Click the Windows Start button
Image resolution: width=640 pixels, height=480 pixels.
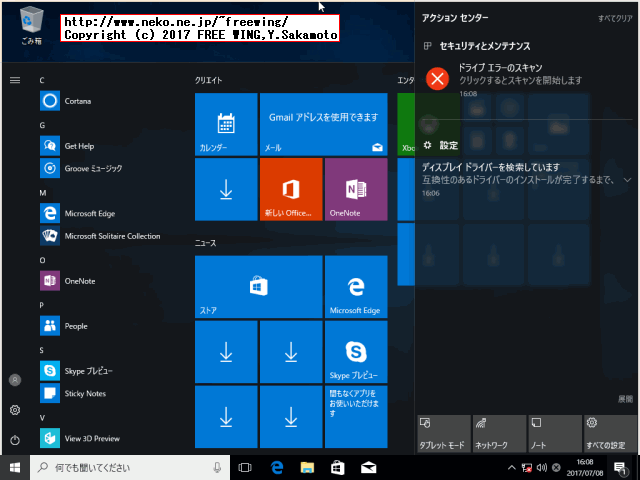coord(15,467)
